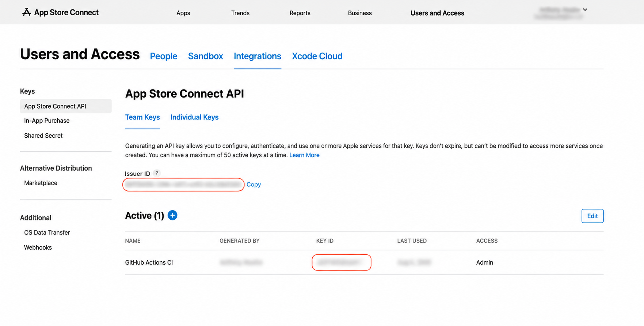Click the App Store Connect logo icon
This screenshot has width=644, height=326.
26,12
